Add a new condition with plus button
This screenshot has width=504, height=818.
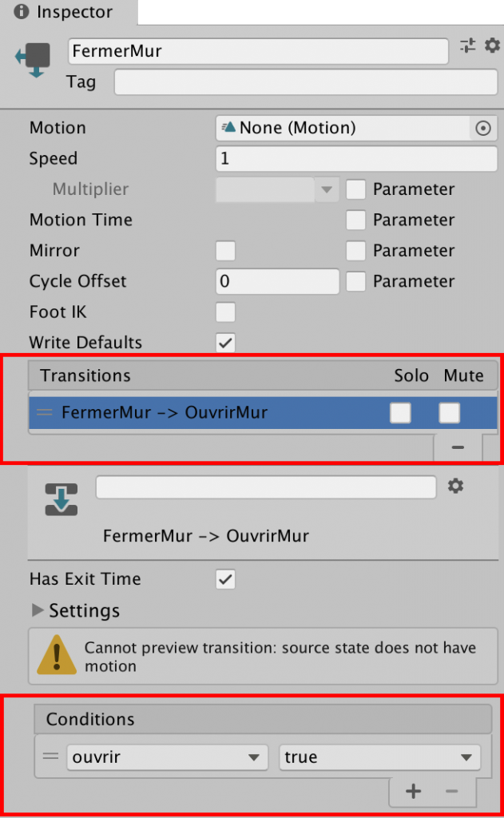coord(413,792)
